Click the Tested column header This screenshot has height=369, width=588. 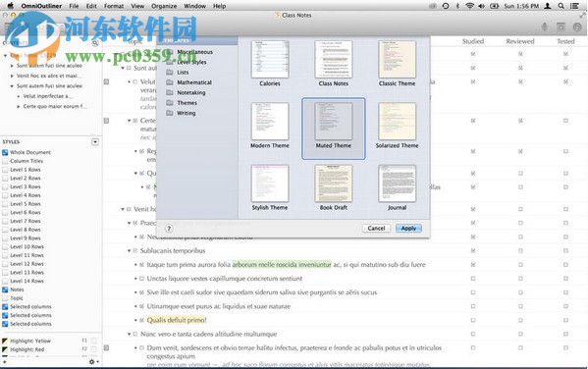click(x=565, y=41)
